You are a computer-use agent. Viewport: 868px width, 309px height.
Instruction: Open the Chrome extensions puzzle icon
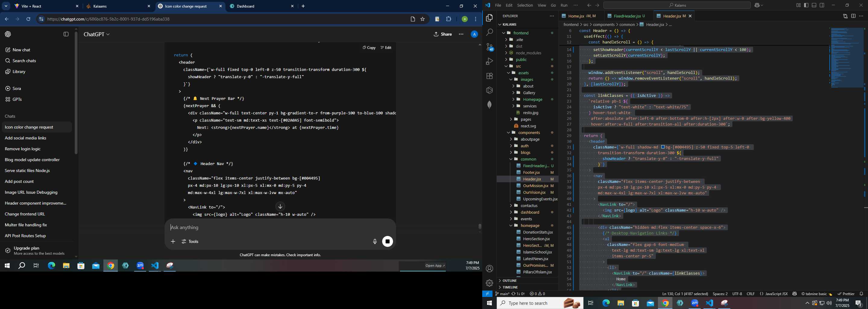[x=448, y=19]
